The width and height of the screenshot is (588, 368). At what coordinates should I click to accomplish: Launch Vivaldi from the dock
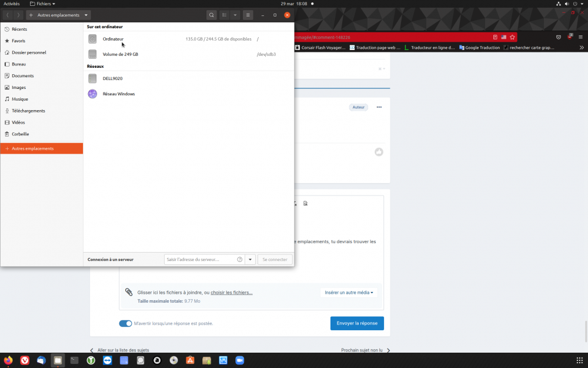point(25,360)
